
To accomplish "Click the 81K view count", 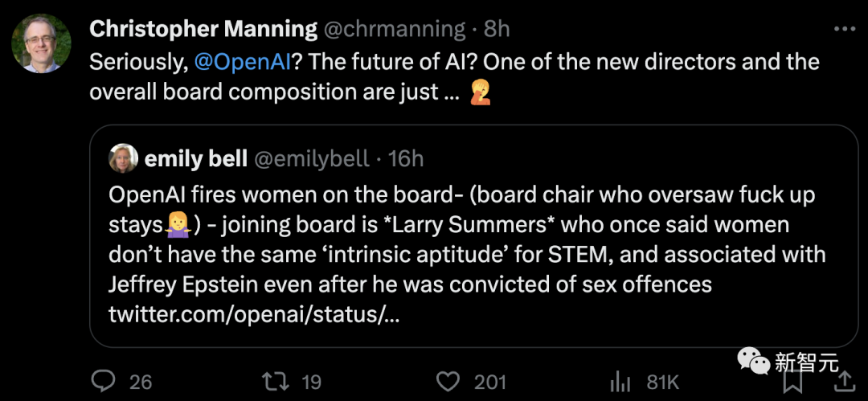I will [663, 381].
